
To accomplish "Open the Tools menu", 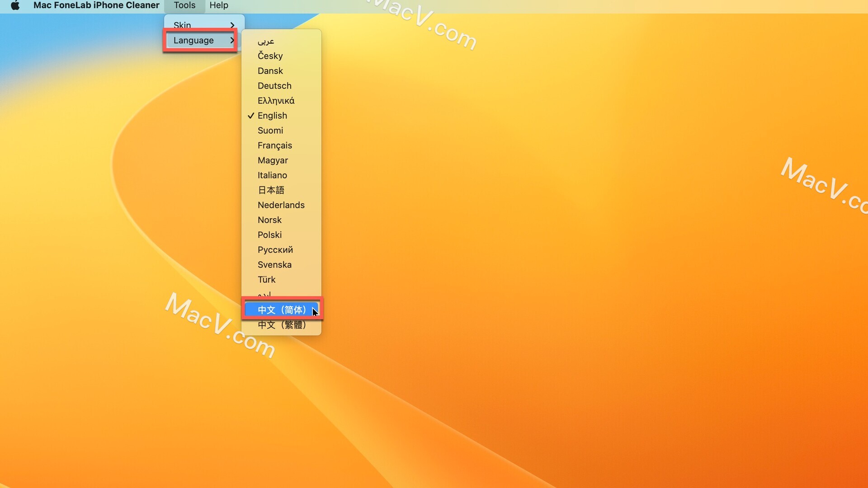I will click(x=184, y=5).
